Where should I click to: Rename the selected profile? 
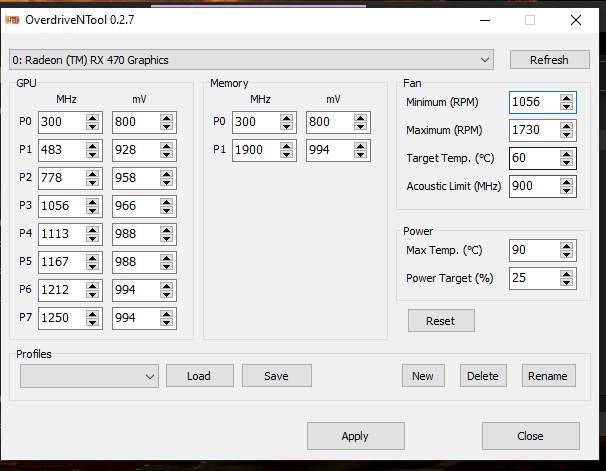[548, 376]
